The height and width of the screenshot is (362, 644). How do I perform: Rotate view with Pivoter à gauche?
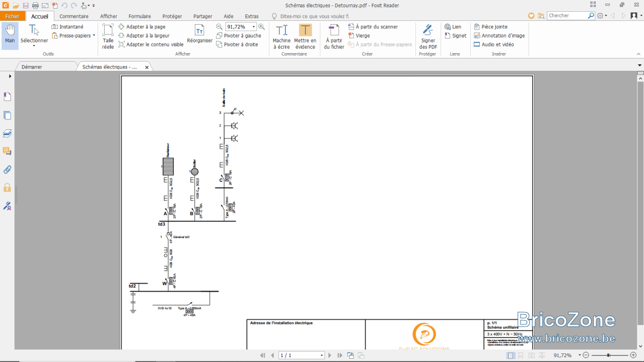(239, 35)
